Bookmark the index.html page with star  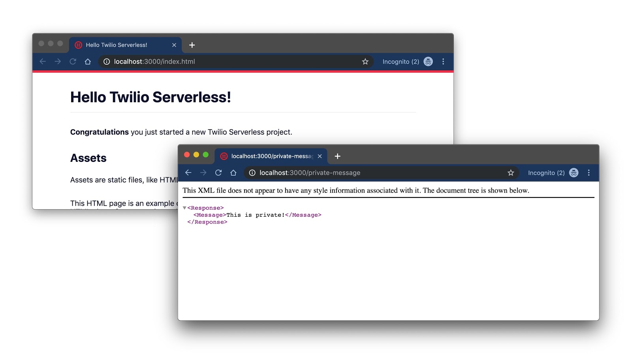[x=365, y=62]
